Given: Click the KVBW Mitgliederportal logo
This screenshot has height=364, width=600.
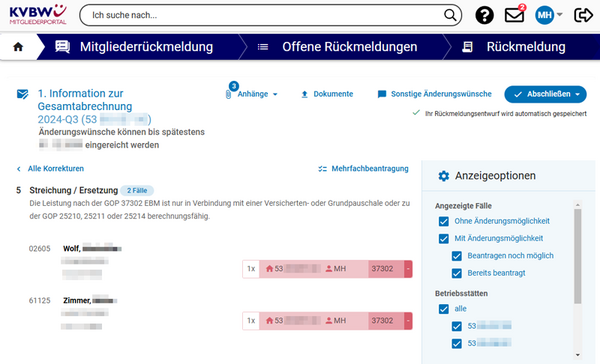Looking at the screenshot, I should [x=38, y=15].
